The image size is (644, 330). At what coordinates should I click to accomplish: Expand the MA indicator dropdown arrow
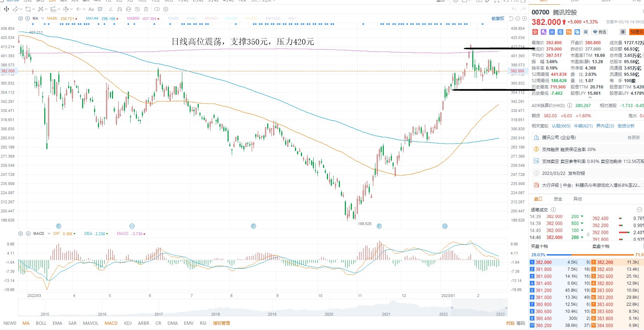point(42,18)
